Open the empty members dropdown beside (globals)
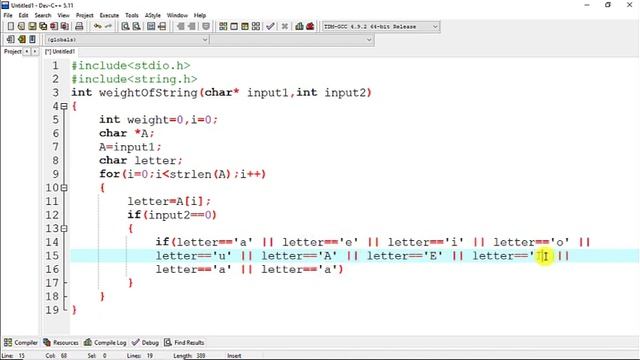The image size is (640, 360). tap(292, 40)
